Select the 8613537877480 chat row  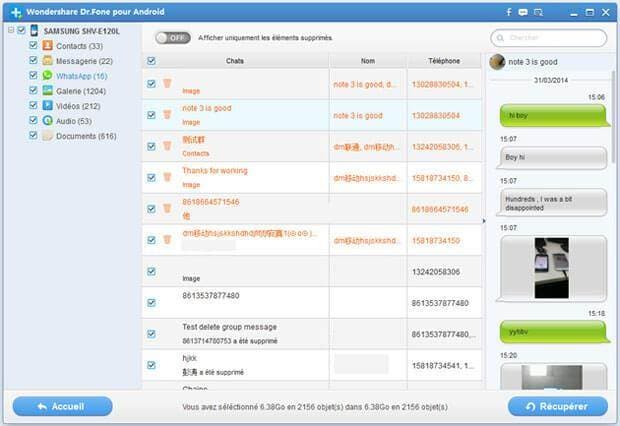tap(312, 303)
